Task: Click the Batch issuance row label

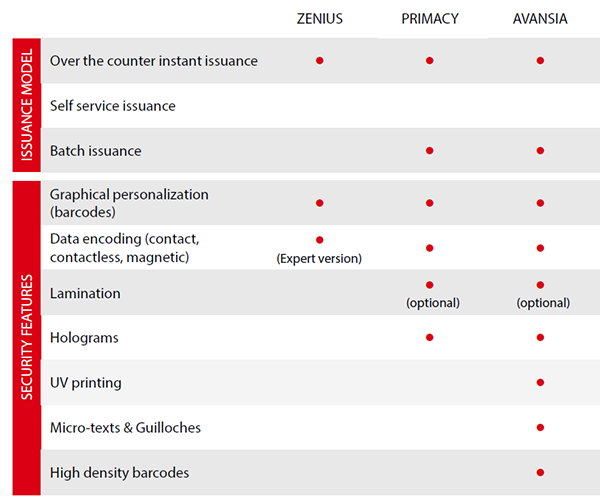Action: (x=96, y=151)
